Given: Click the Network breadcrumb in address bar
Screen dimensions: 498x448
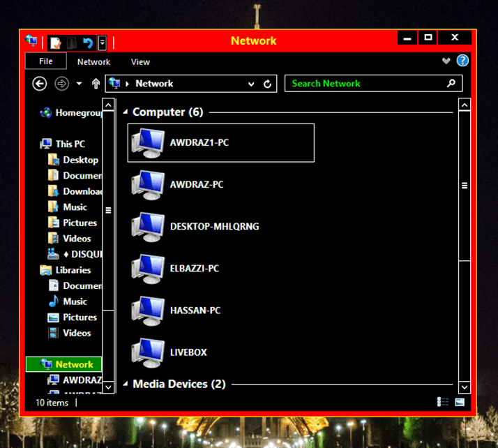Looking at the screenshot, I should tap(154, 84).
